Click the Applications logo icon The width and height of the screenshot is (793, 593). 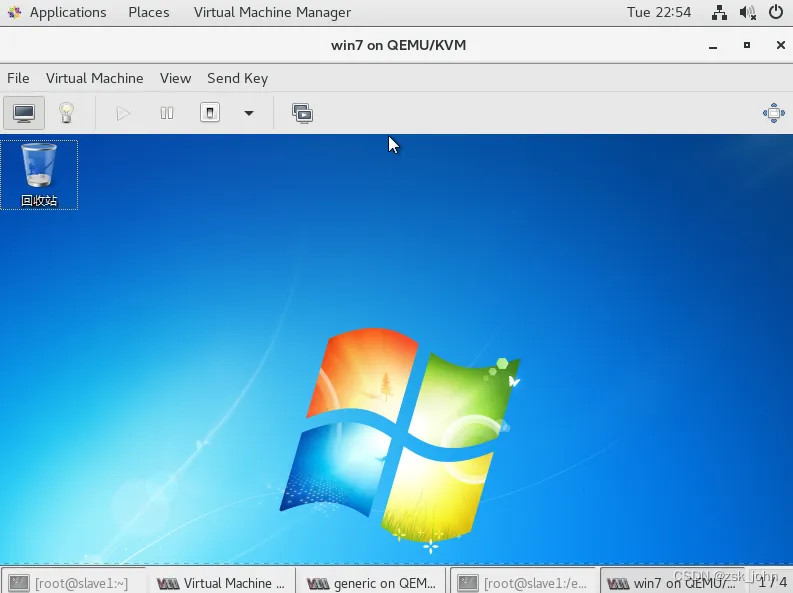[x=14, y=12]
